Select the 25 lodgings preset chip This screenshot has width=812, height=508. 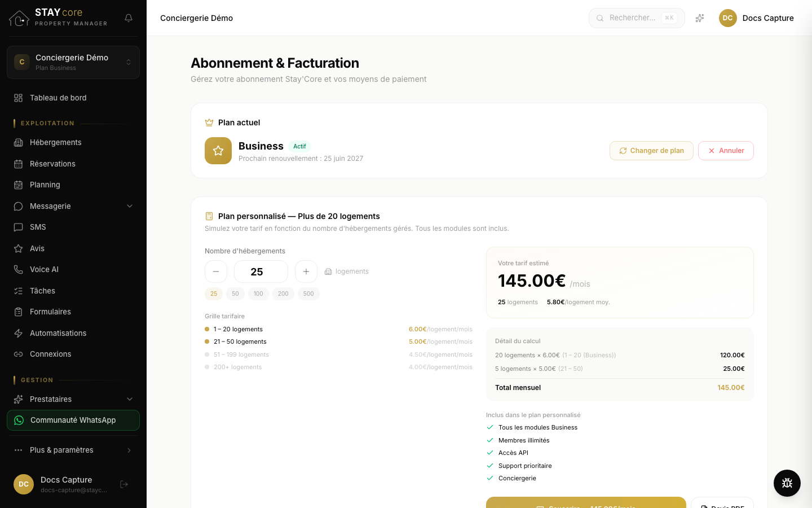pyautogui.click(x=214, y=294)
